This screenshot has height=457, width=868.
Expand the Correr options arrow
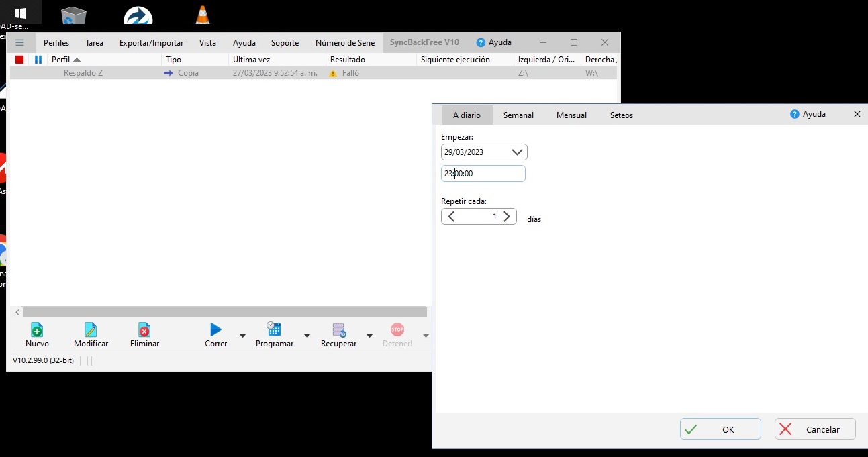(243, 336)
